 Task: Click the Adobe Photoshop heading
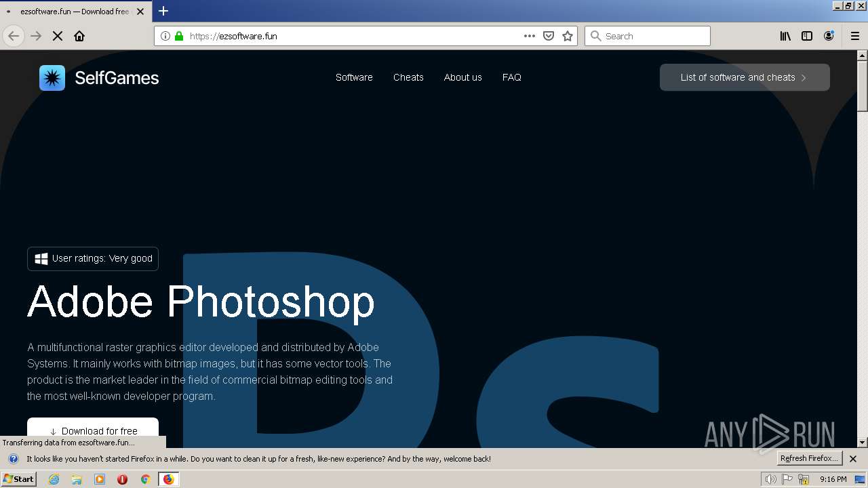[x=201, y=301]
